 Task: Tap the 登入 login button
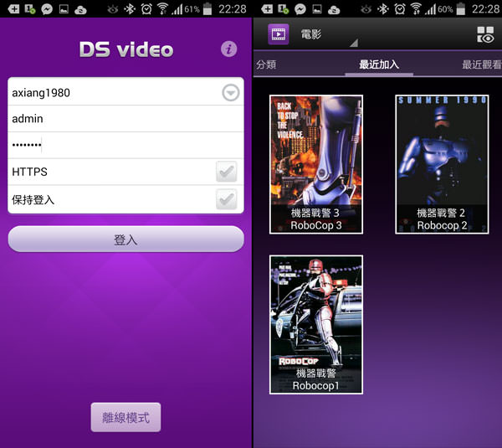click(125, 239)
